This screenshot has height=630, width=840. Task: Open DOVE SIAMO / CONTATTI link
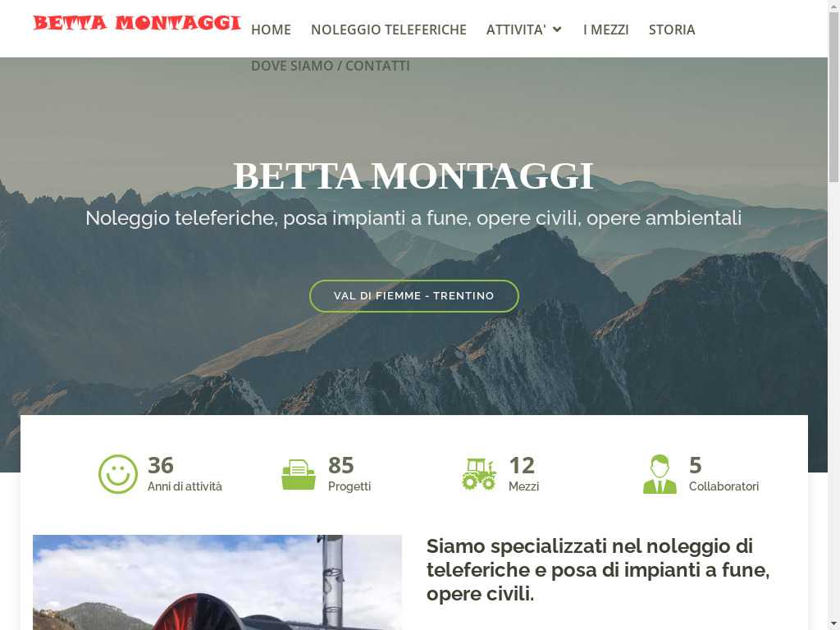tap(331, 66)
